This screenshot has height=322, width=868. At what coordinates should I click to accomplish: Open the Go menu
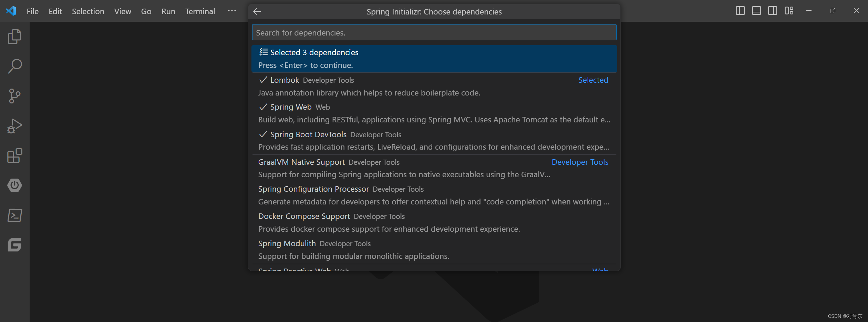point(146,11)
